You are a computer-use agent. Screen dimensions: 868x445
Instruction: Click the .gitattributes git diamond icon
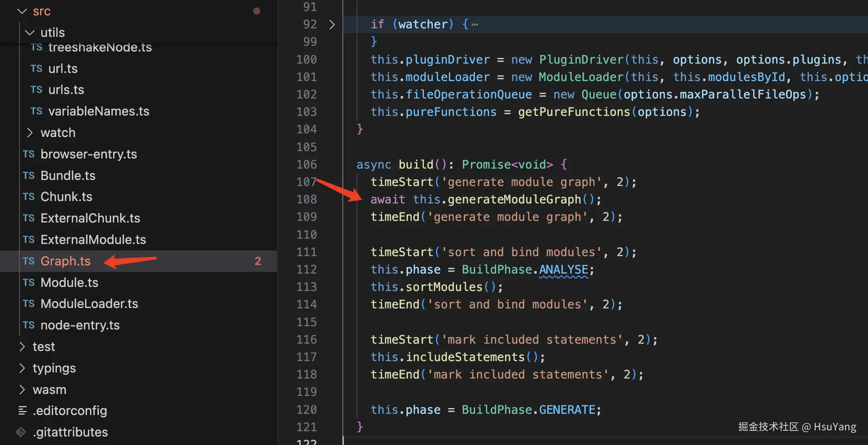click(21, 432)
